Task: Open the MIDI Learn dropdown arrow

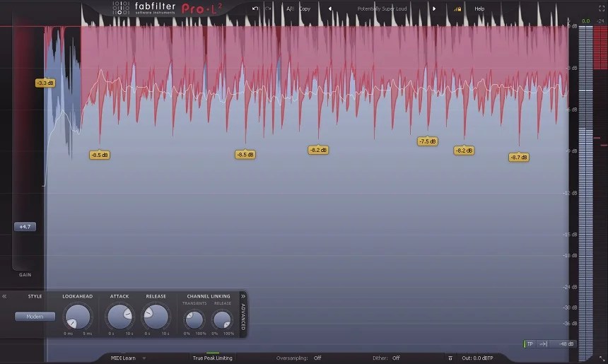Action: pos(144,358)
